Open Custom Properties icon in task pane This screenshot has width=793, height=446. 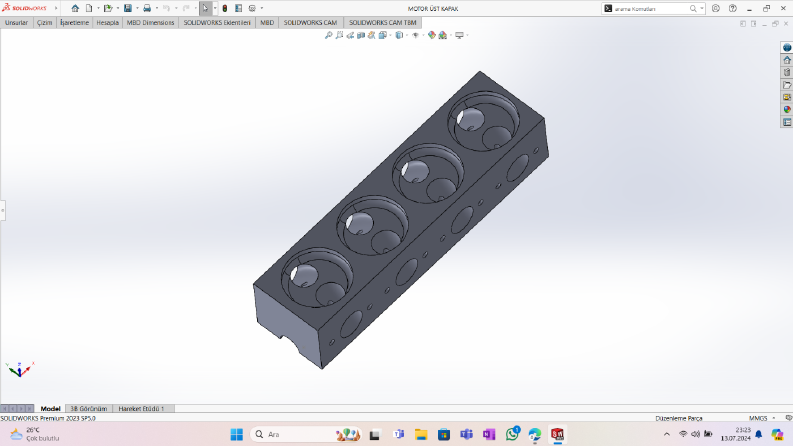(x=787, y=122)
